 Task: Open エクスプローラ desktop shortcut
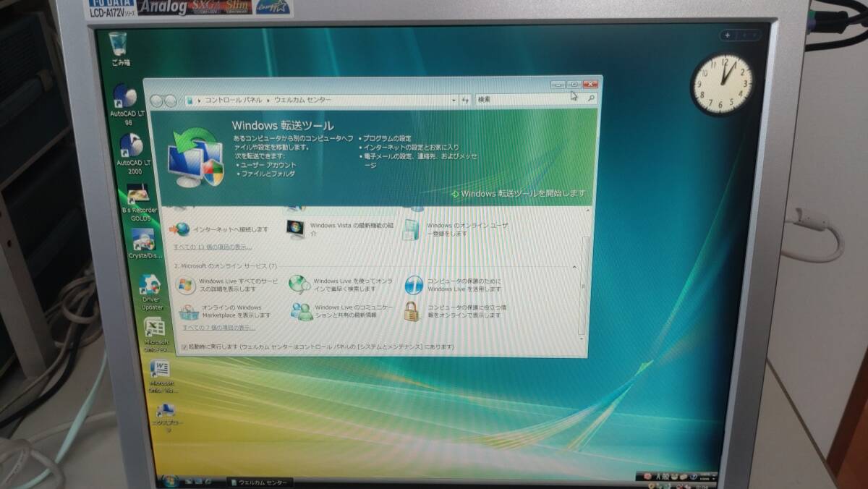pos(167,418)
